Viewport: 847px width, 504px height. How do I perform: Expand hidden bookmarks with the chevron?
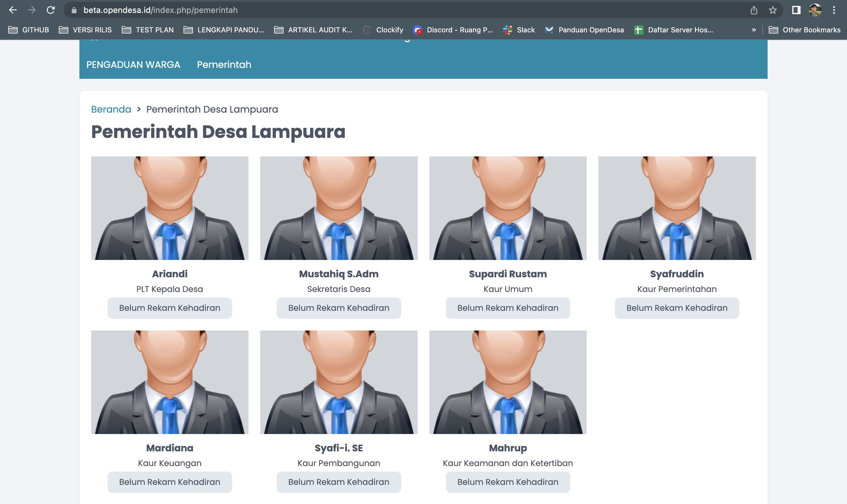[x=754, y=30]
